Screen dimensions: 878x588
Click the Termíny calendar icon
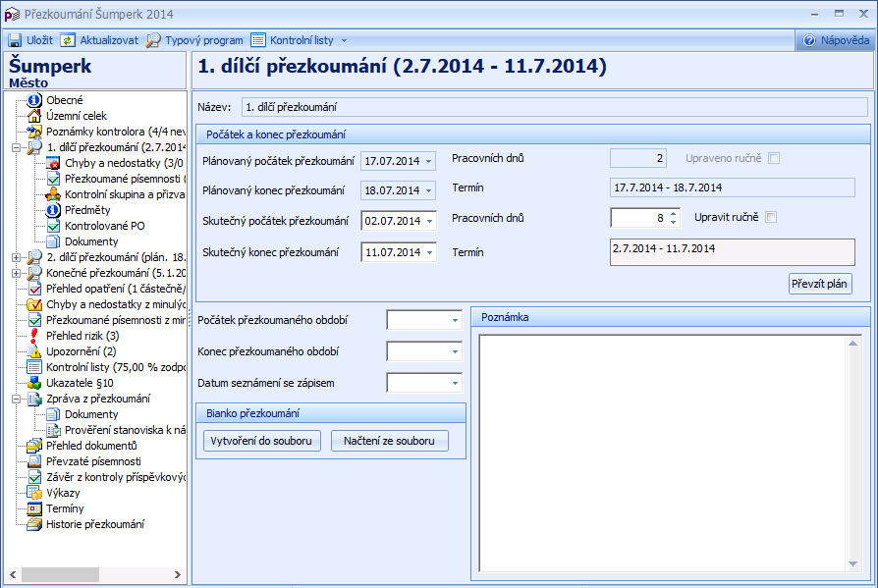[34, 508]
